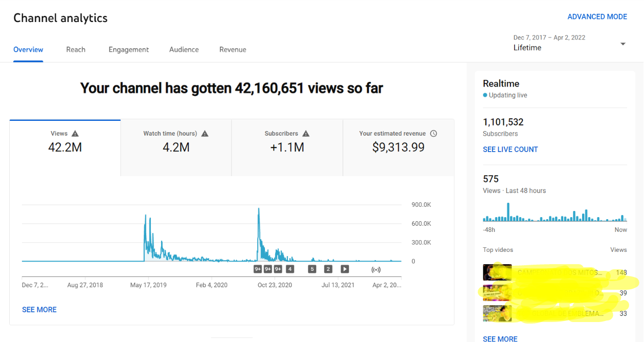Screen dimensions: 644x342
Task: Select the play-icon video marker on chart
Action: pos(345,269)
